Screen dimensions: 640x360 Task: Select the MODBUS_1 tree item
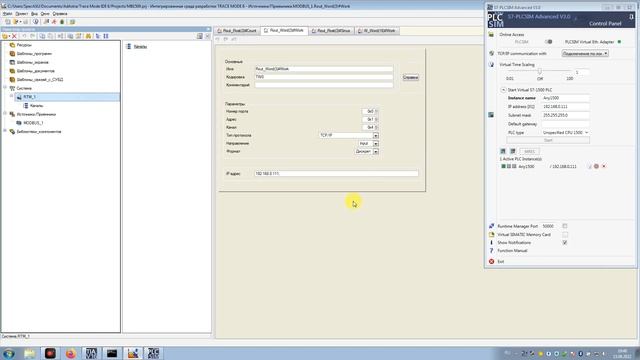click(x=33, y=123)
